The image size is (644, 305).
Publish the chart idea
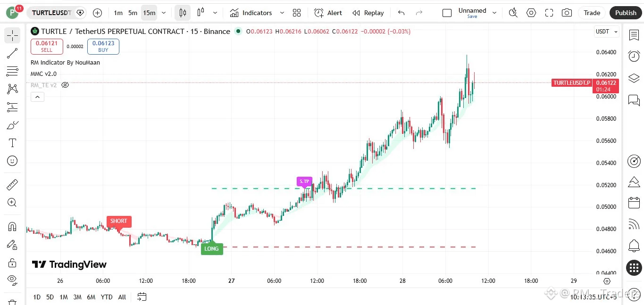(x=626, y=13)
